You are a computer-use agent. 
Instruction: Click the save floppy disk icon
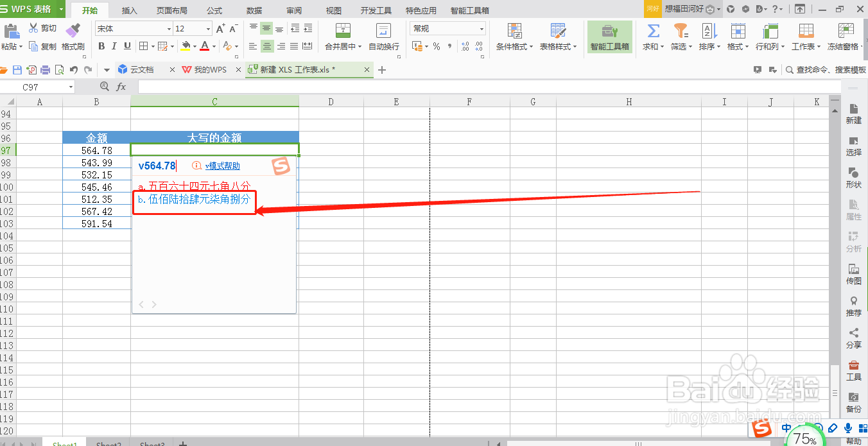point(18,70)
